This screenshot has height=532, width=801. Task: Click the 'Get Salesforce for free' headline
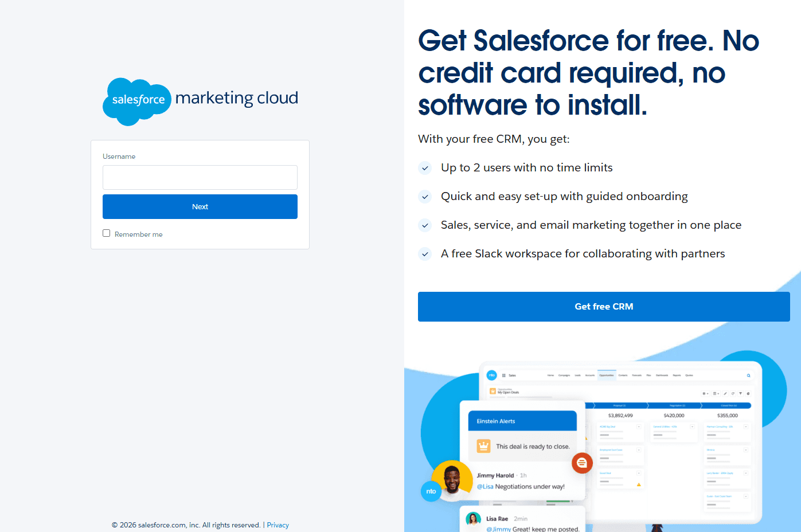tap(588, 73)
